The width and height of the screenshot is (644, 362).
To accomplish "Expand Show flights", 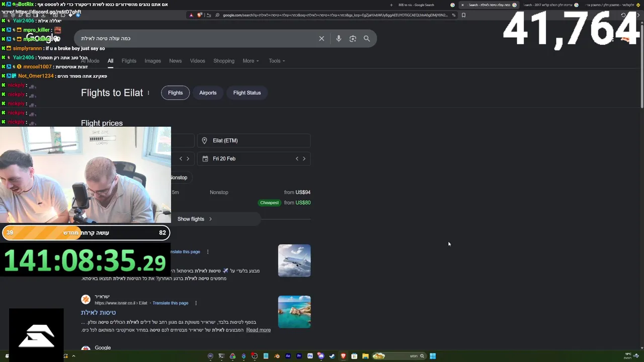I will [195, 219].
